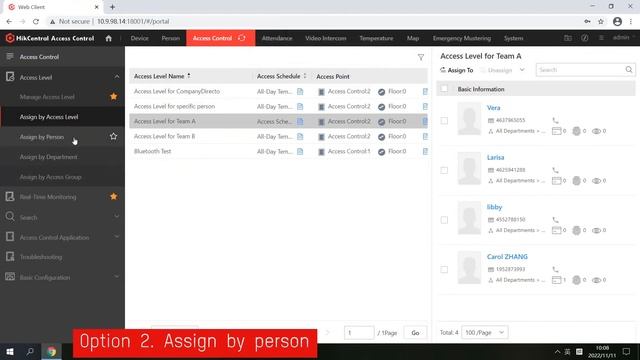The image size is (640, 360).
Task: Select Vera's checkbox
Action: click(x=444, y=121)
